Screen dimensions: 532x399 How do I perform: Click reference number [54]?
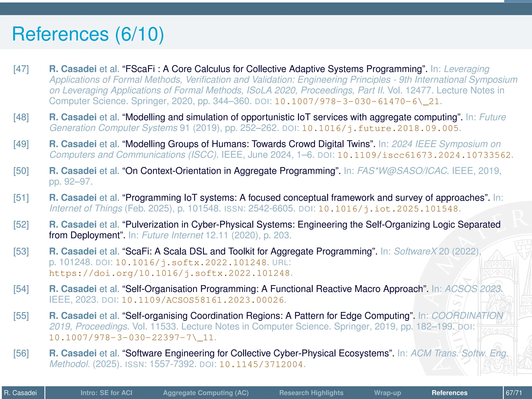21,289
